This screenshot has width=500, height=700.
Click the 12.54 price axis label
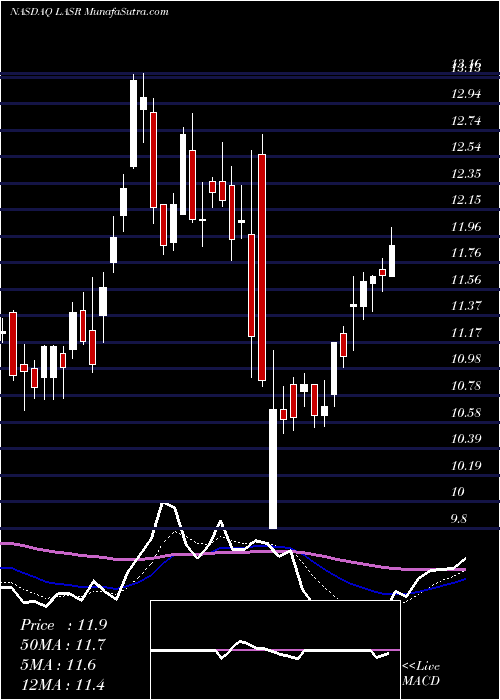tap(466, 146)
